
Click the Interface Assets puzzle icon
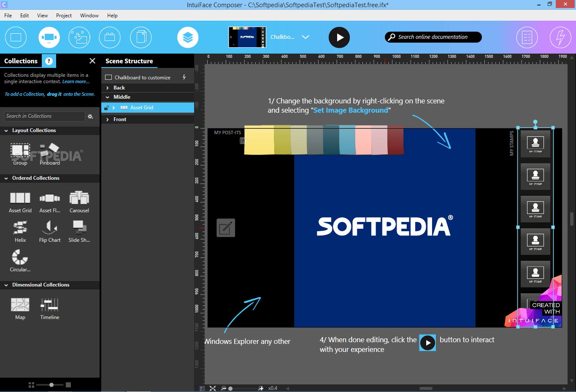point(79,37)
